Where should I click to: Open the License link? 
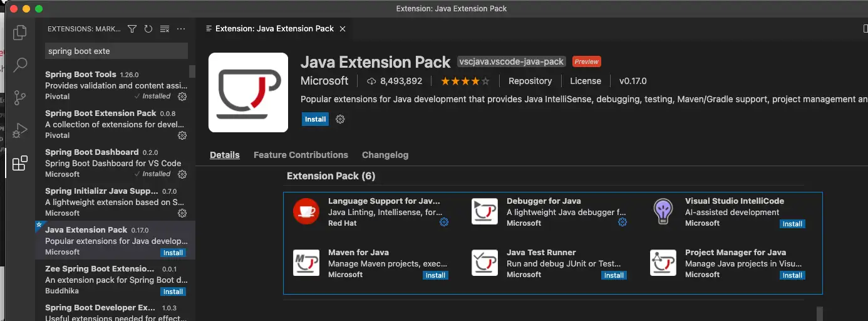click(586, 81)
